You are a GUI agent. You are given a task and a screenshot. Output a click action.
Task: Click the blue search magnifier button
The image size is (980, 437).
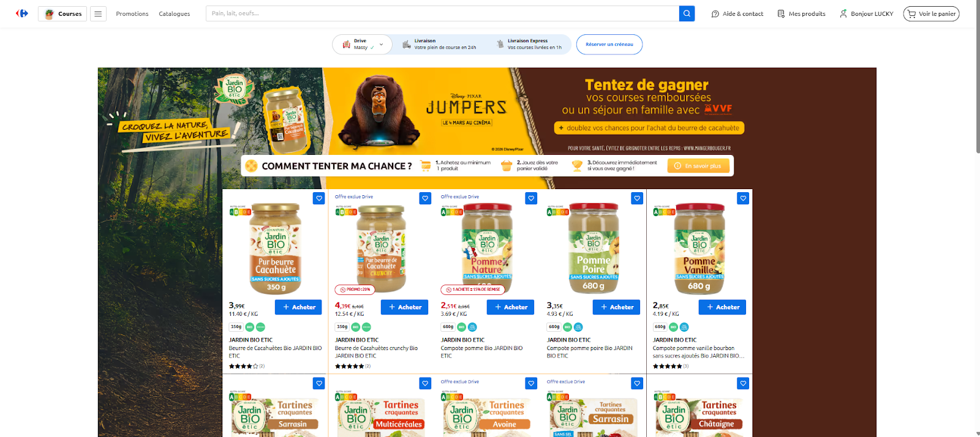(687, 13)
